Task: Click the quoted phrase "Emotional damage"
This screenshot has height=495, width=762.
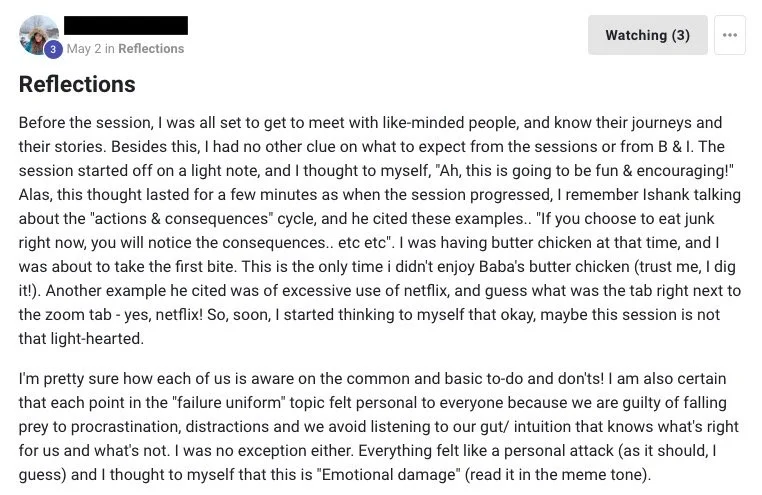Action: pos(389,475)
